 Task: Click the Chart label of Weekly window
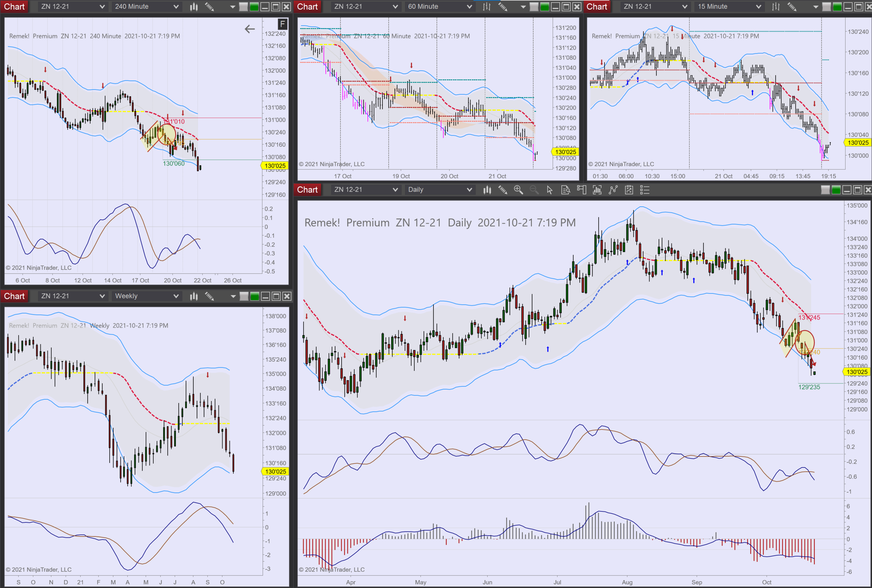(x=14, y=296)
